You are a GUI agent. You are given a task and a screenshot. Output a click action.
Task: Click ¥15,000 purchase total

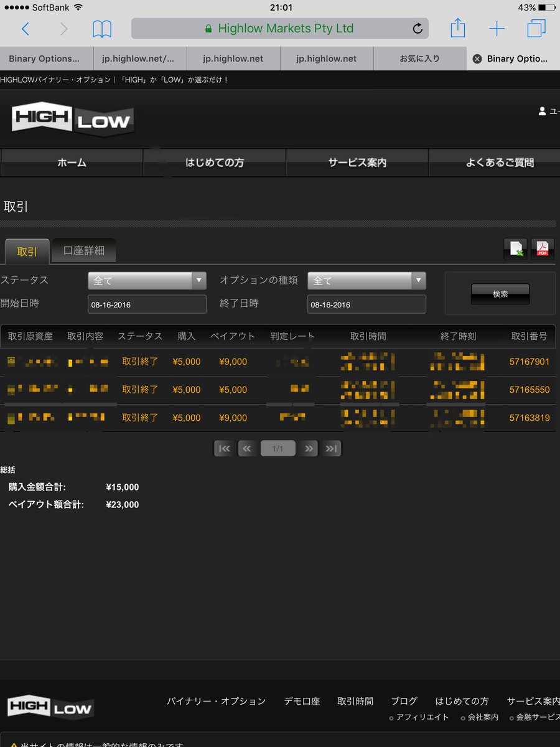(123, 487)
